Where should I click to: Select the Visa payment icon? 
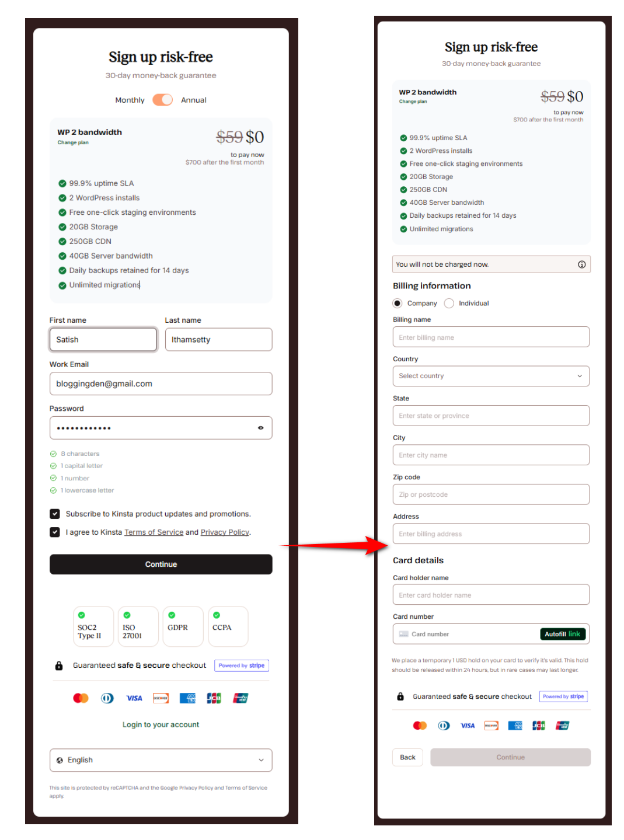(134, 698)
